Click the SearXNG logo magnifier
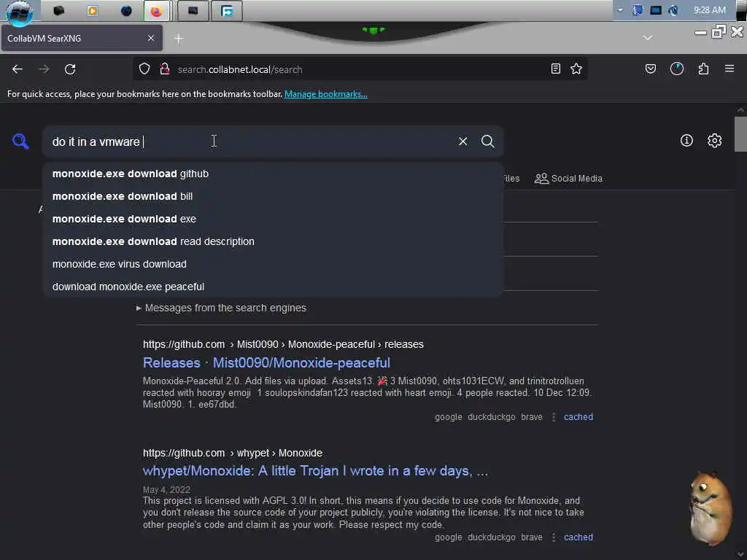This screenshot has height=560, width=747. (x=20, y=141)
